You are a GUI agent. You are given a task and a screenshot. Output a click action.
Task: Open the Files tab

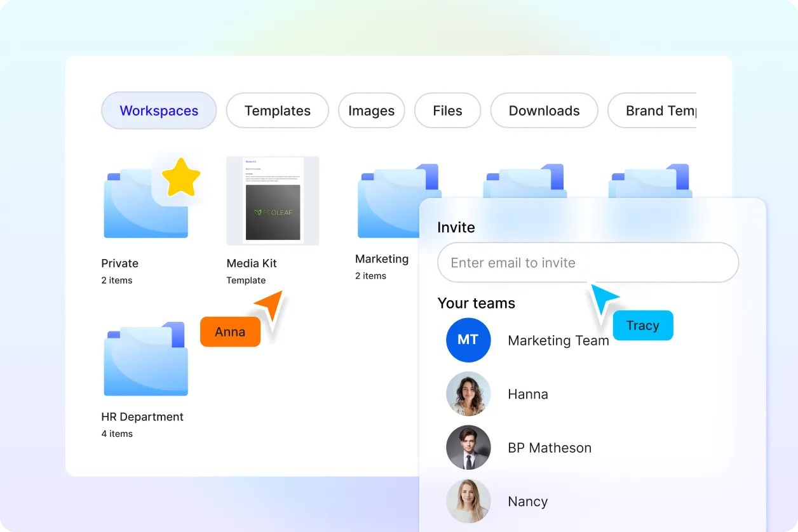click(x=447, y=110)
